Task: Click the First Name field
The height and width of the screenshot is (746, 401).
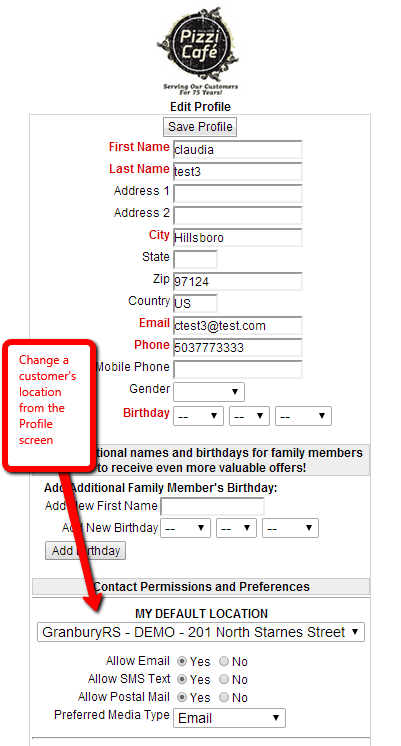Action: (238, 149)
